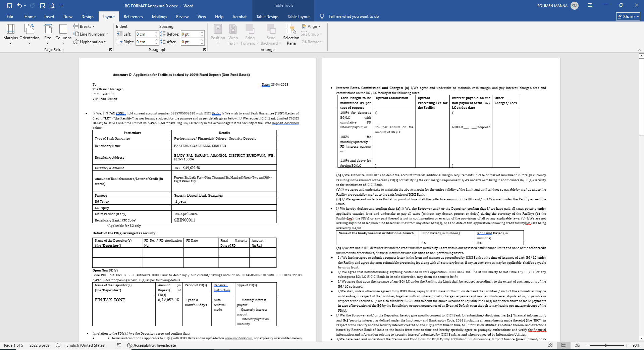Screen dimensions: 644x350
Task: Expand the Group dropdown
Action: (x=312, y=34)
